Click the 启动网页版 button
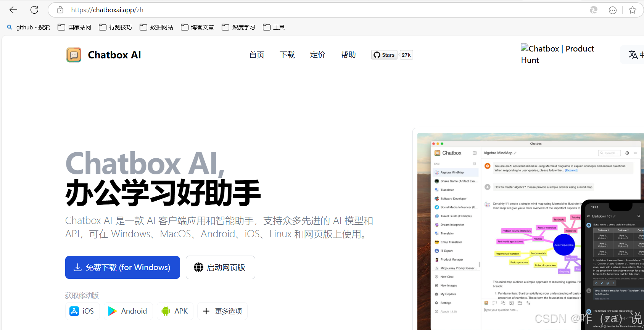Viewport: 644px width, 330px height. point(221,267)
